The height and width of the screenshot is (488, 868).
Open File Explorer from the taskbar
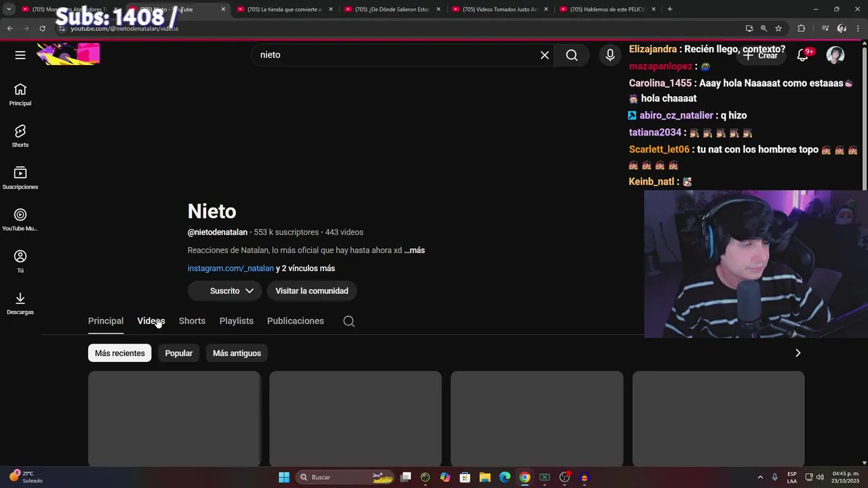click(485, 477)
